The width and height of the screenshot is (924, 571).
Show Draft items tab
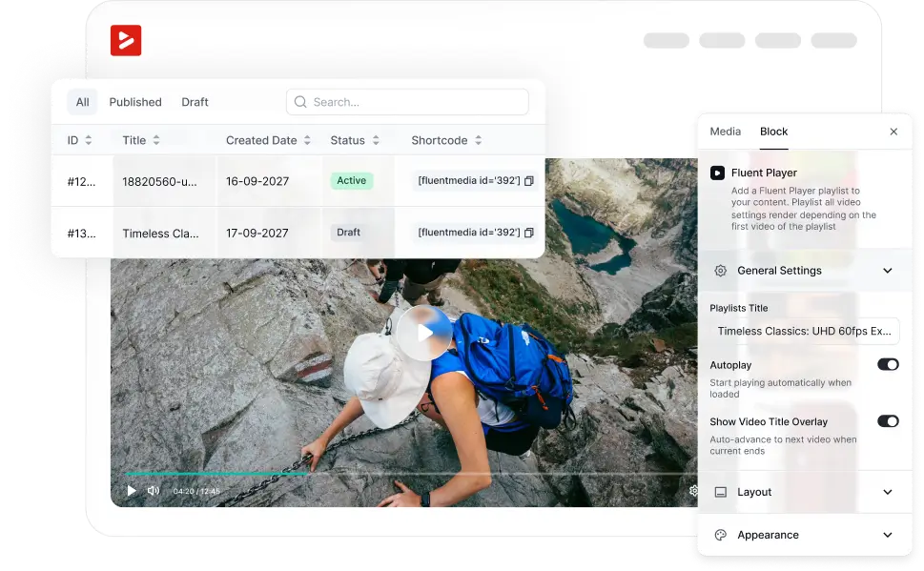click(195, 102)
